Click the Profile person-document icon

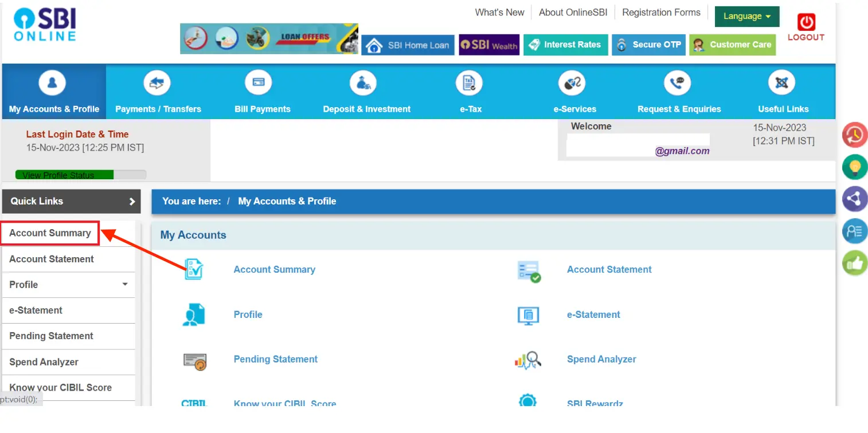(x=194, y=314)
